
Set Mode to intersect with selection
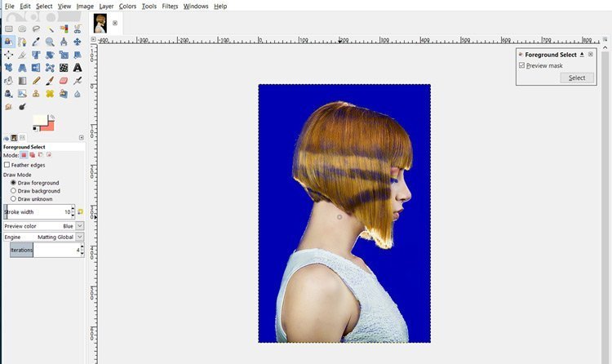tap(49, 155)
